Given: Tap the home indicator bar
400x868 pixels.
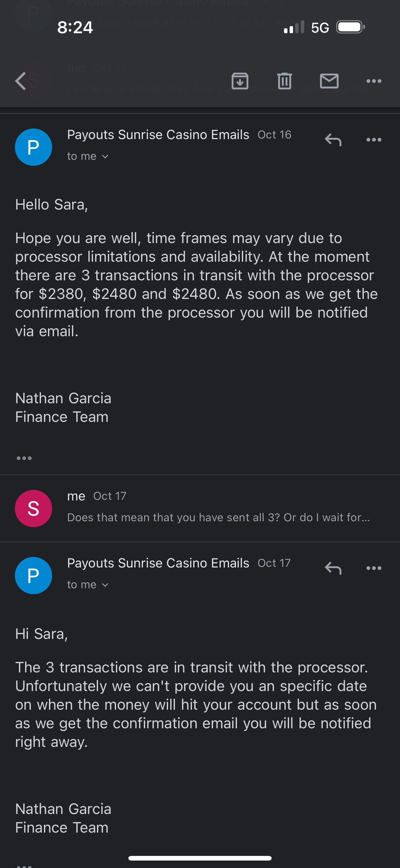Looking at the screenshot, I should tap(200, 858).
